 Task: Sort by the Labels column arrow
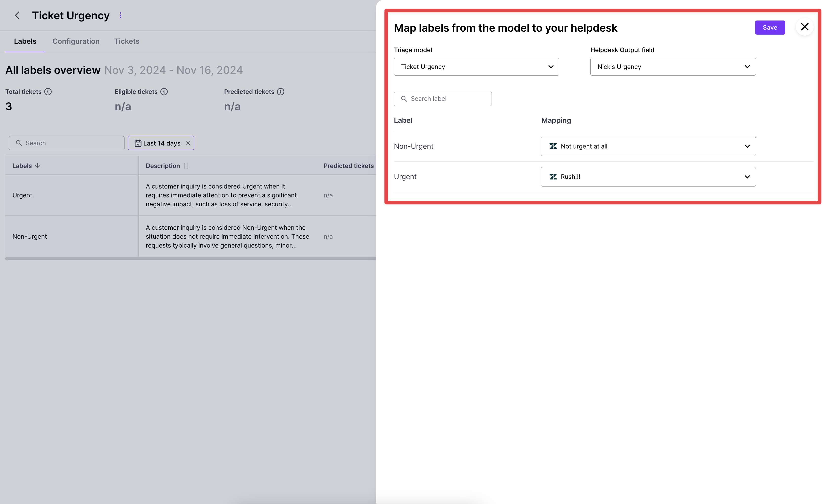[x=38, y=166]
